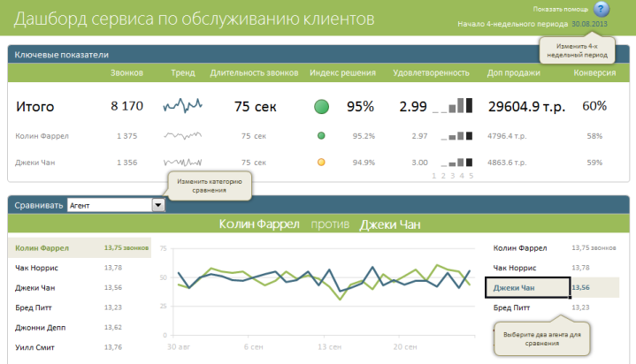The width and height of the screenshot is (636, 364).
Task: Click the dashboard title Дашборд сервиса по обслуживанию клиентов
Action: coord(194,19)
